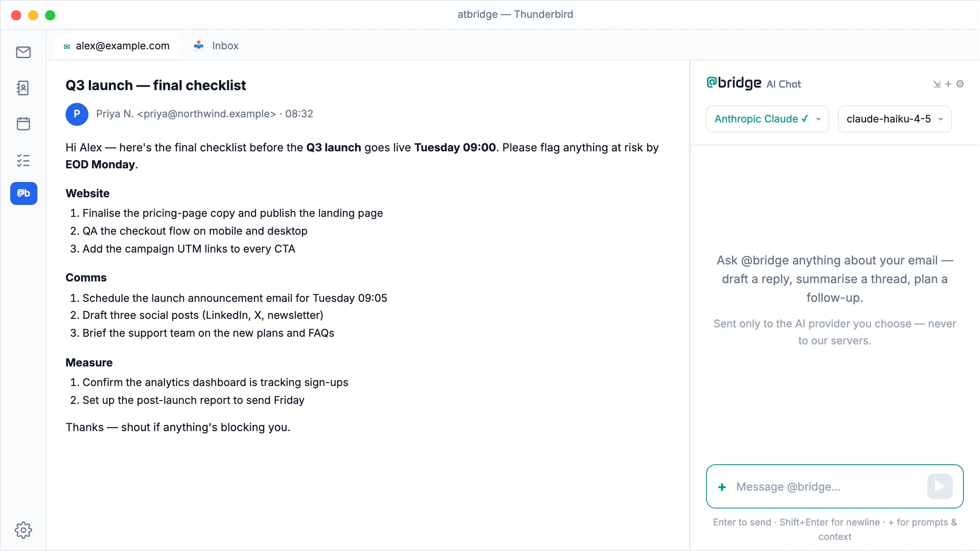The height and width of the screenshot is (551, 980).
Task: Click the collapse arrow icon in the @bridge header
Action: 937,84
